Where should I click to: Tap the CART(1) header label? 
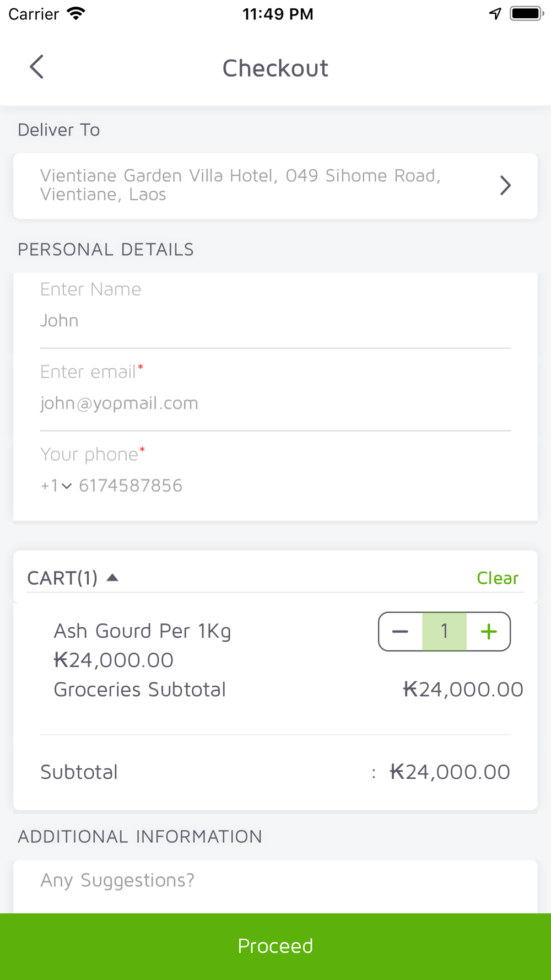click(62, 578)
